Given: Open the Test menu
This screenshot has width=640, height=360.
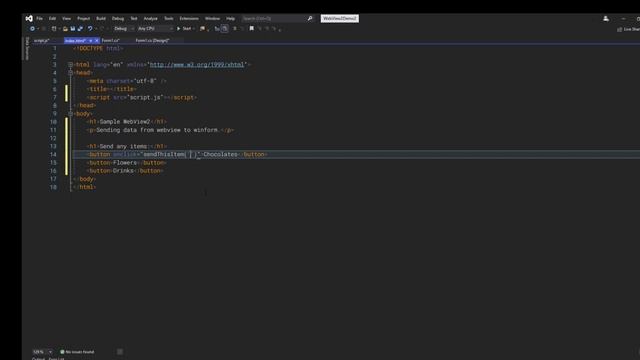Looking at the screenshot, I should (134, 18).
